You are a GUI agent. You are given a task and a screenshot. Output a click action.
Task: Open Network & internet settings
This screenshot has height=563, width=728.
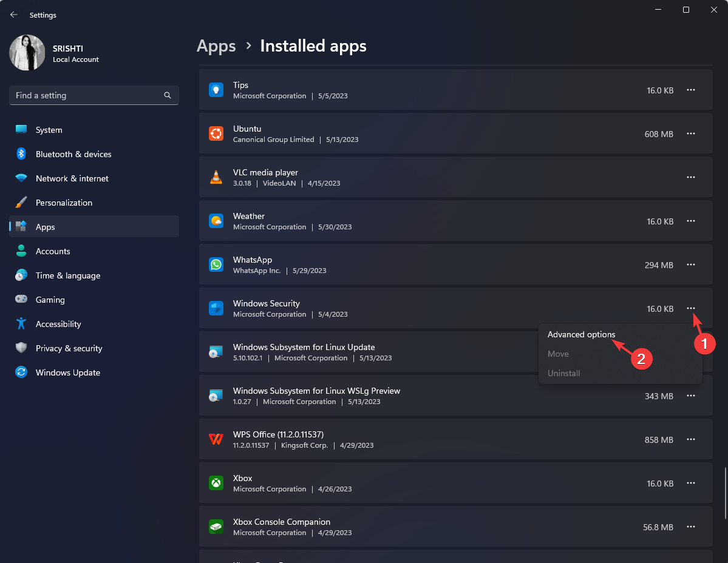point(94,178)
